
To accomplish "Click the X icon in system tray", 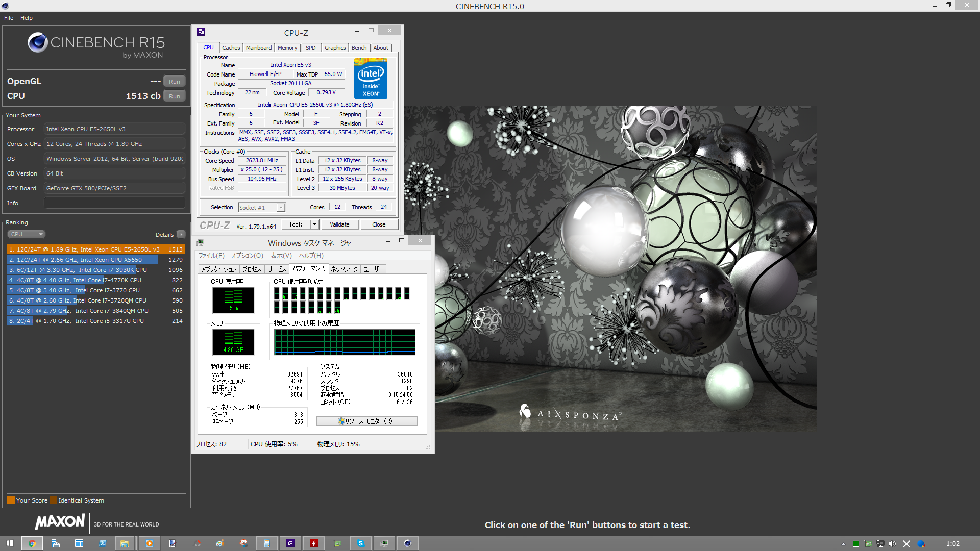I will 906,544.
